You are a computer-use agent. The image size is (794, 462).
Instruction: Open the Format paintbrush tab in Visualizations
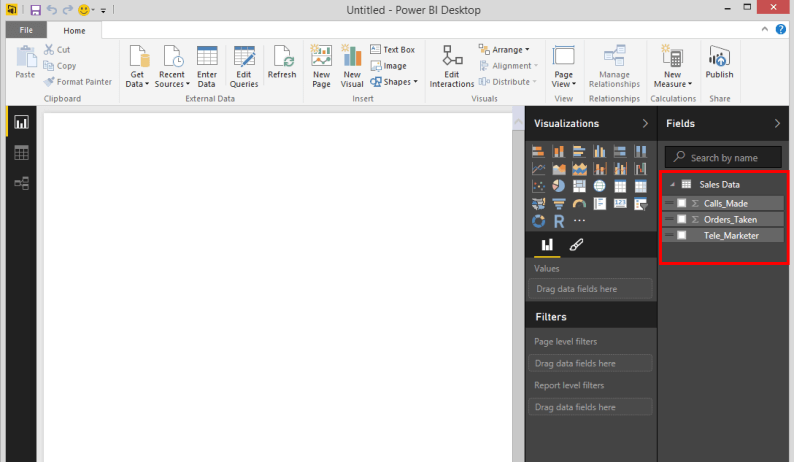[576, 245]
